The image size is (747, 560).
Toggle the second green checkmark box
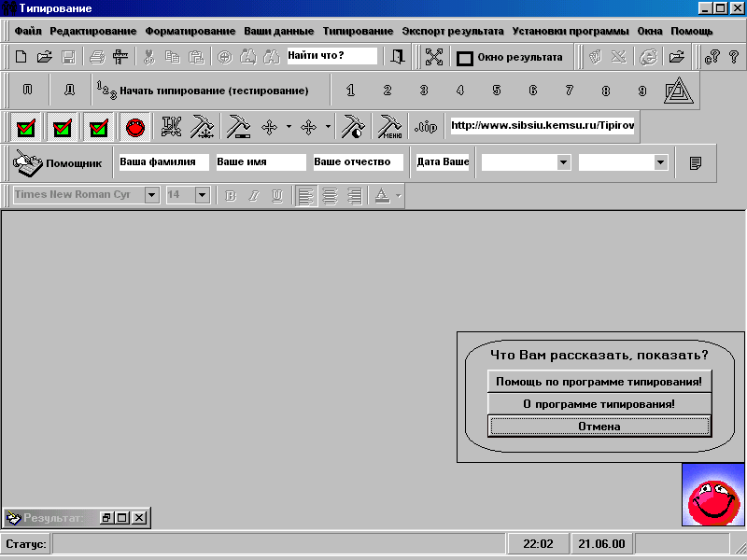pos(63,127)
